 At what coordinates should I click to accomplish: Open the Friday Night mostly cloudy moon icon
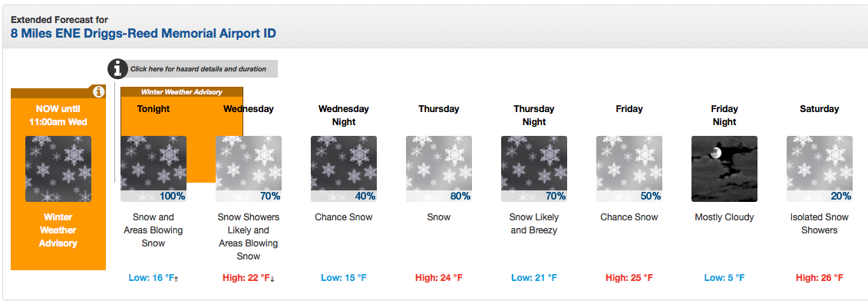[x=724, y=169]
